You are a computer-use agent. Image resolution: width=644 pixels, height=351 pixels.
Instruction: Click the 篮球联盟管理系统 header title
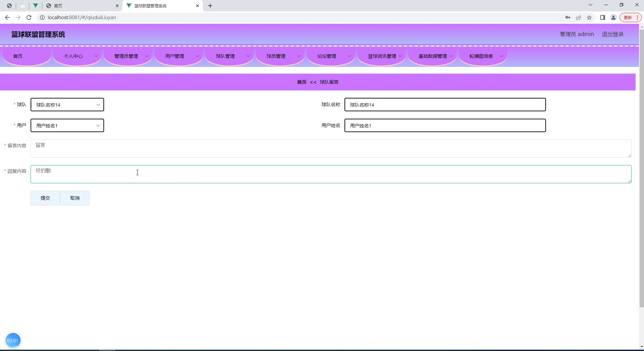pyautogui.click(x=38, y=34)
